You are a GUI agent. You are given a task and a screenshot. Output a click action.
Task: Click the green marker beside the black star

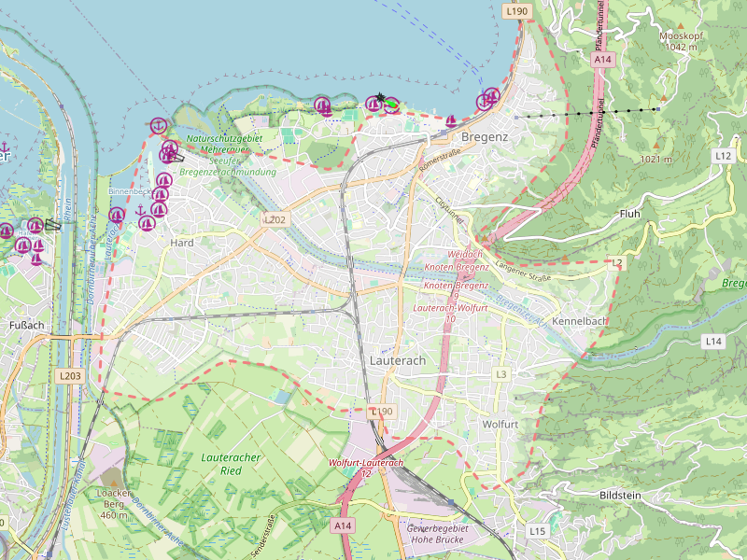coord(392,105)
